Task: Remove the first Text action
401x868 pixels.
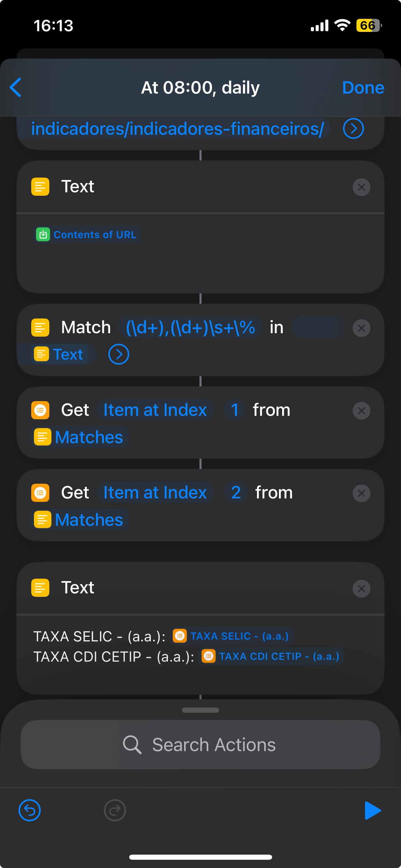Action: click(x=361, y=187)
